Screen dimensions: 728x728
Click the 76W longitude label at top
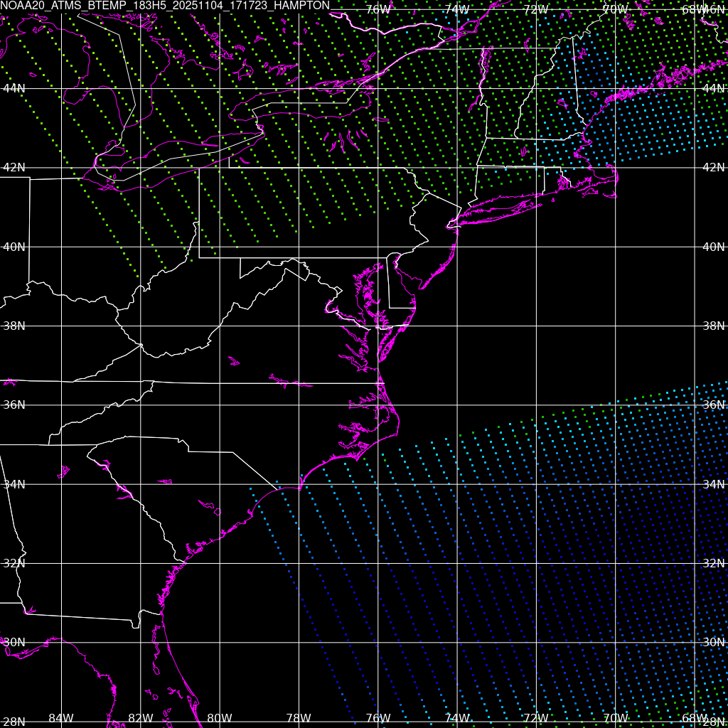(x=378, y=9)
